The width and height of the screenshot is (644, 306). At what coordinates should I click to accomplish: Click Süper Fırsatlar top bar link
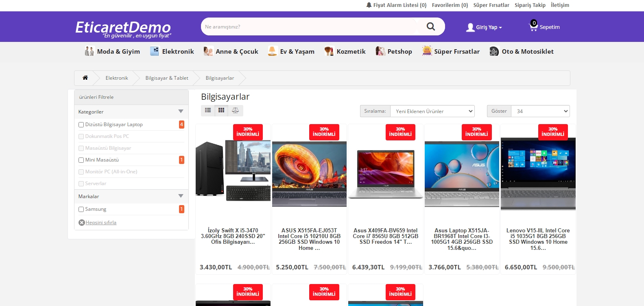click(491, 5)
